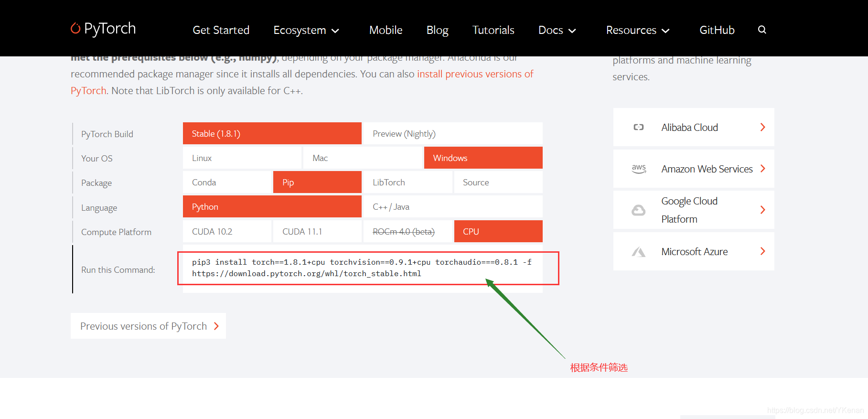Viewport: 868px width, 419px height.
Task: Select C++ / Java as the language
Action: pos(453,206)
